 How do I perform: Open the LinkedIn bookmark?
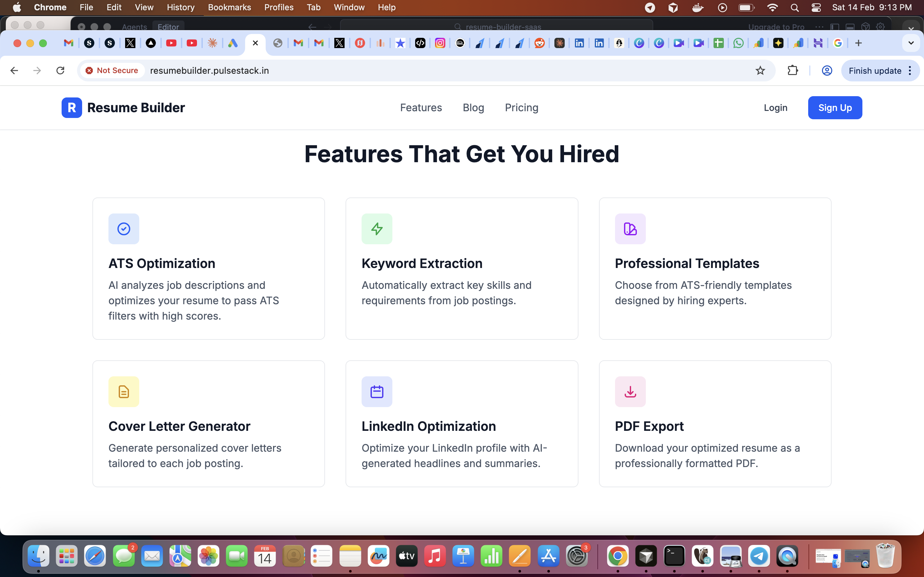coord(579,43)
